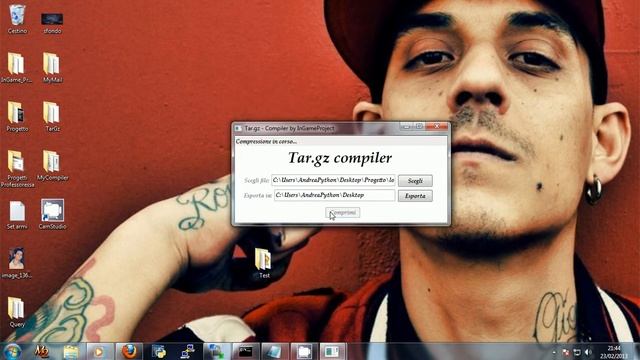Viewport: 640px width, 360px height.
Task: Click the Comprimi button
Action: coord(342,213)
